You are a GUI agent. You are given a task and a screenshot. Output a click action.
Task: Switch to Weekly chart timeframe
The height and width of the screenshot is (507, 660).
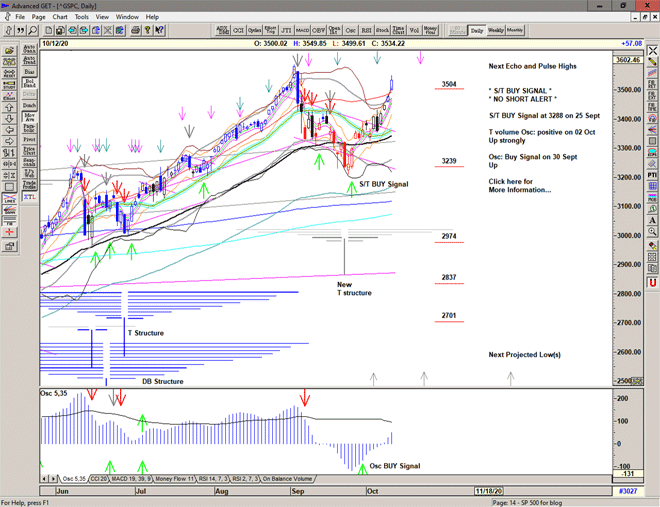coord(497,31)
